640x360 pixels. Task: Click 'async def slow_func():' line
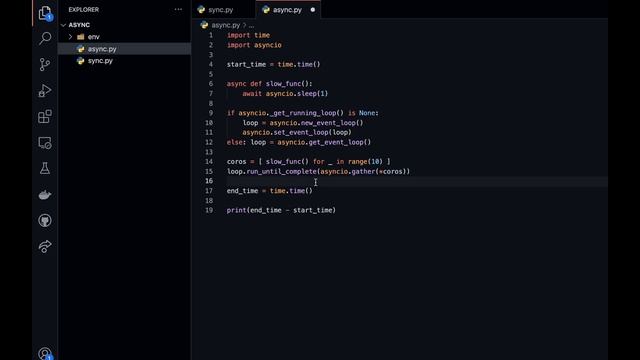click(269, 84)
